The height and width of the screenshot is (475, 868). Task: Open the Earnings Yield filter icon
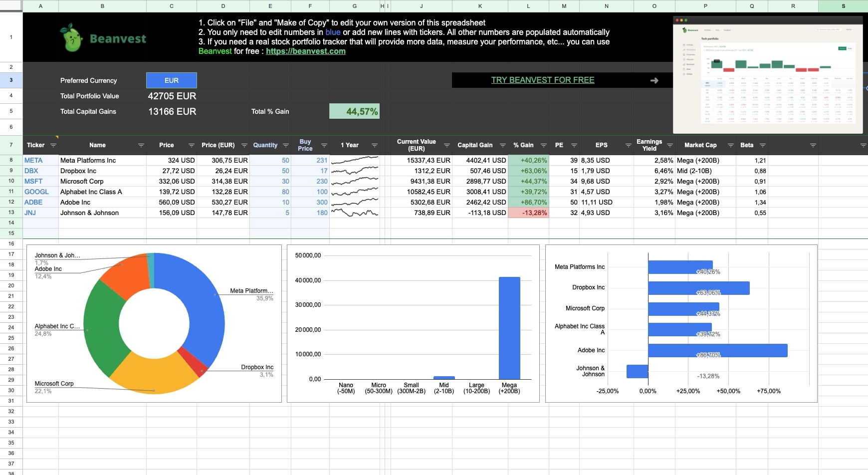(670, 145)
